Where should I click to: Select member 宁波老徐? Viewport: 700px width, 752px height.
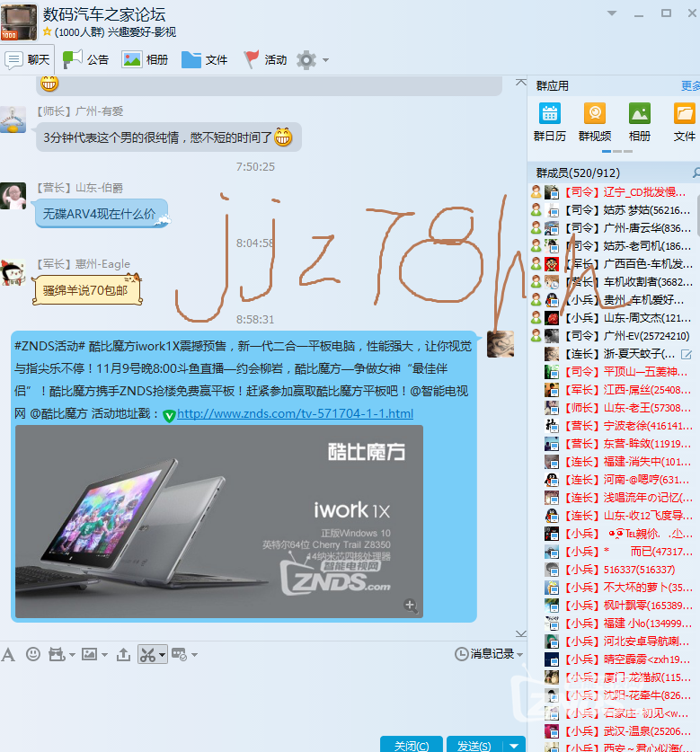pyautogui.click(x=614, y=426)
